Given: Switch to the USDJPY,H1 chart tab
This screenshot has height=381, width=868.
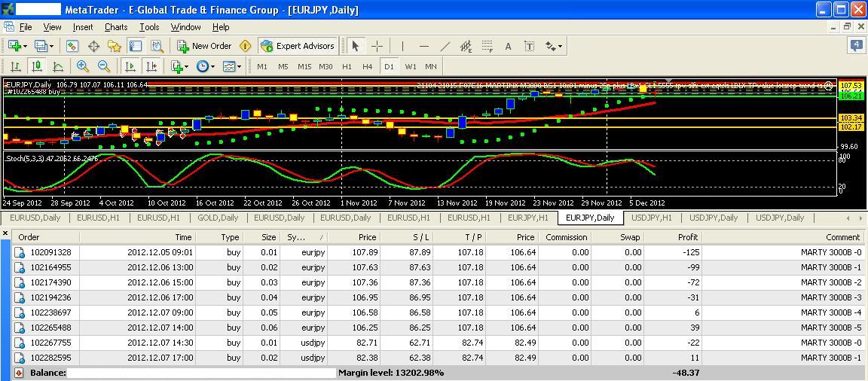Looking at the screenshot, I should click(652, 218).
